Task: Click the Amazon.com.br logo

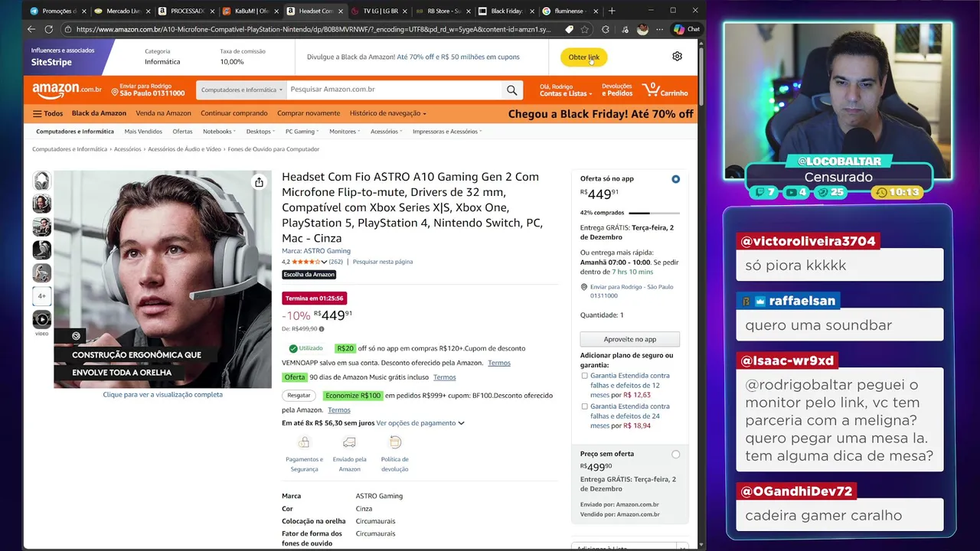Action: click(x=67, y=90)
